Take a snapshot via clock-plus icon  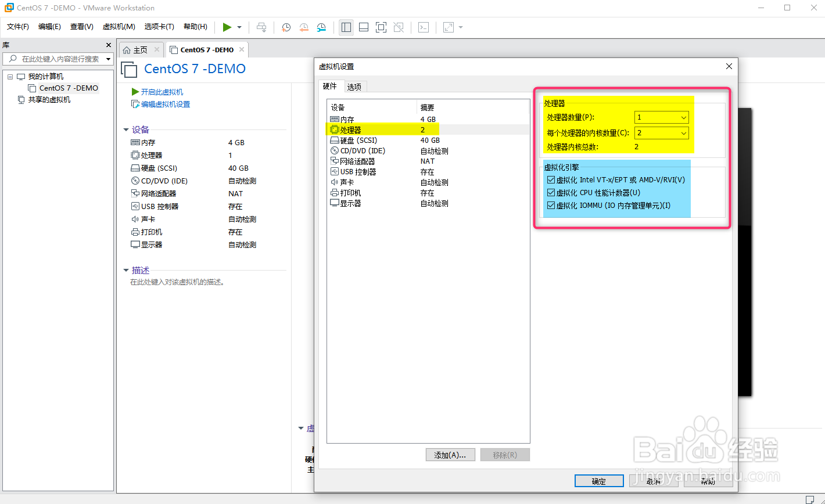click(x=286, y=27)
